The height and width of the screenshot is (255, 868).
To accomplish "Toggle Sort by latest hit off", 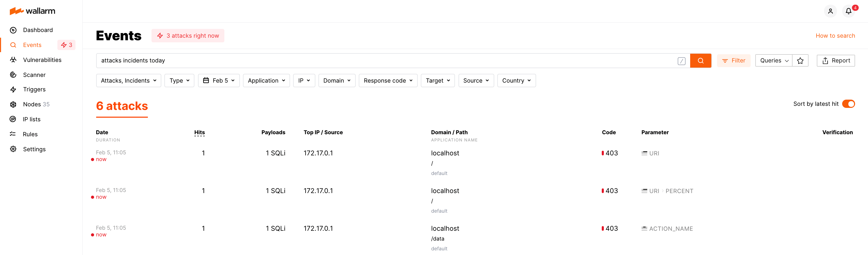I will point(848,103).
